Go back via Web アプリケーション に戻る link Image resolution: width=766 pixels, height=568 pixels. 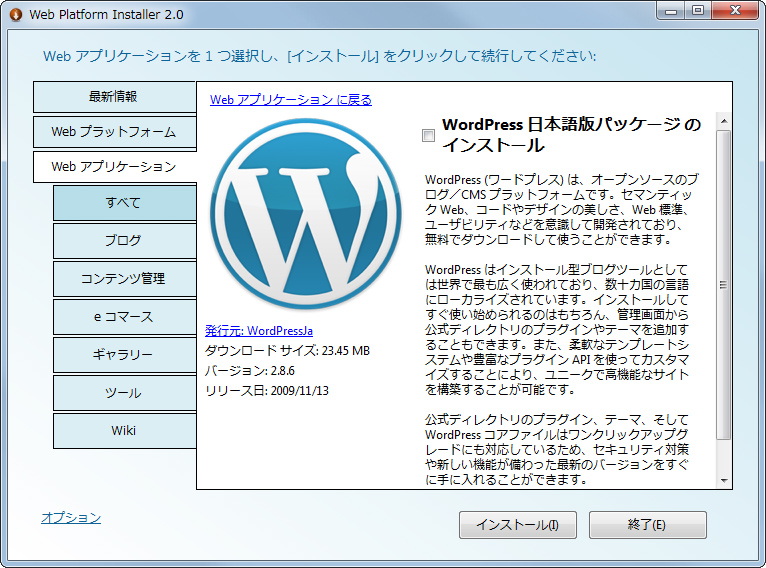click(x=291, y=100)
